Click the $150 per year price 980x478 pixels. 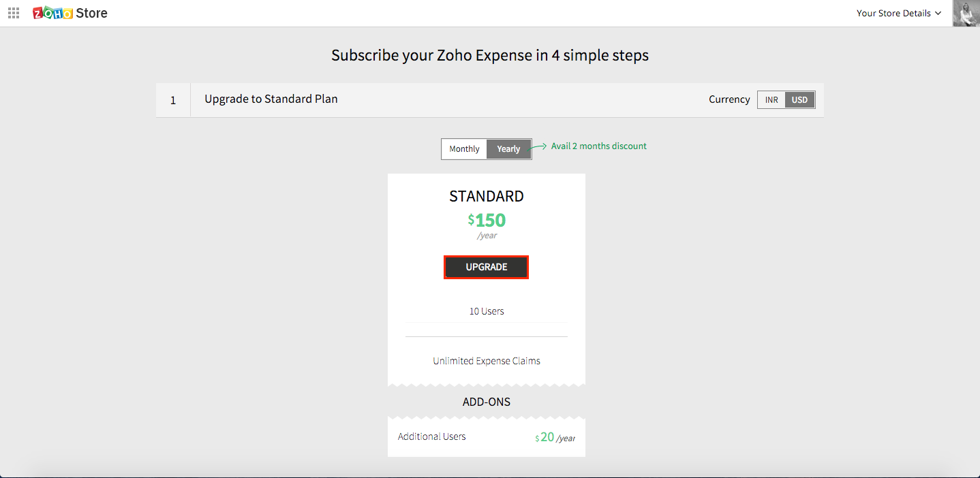(x=486, y=220)
